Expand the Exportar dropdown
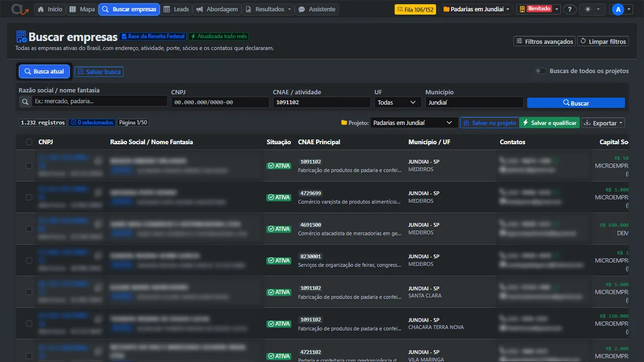The height and width of the screenshot is (362, 644). click(x=603, y=123)
